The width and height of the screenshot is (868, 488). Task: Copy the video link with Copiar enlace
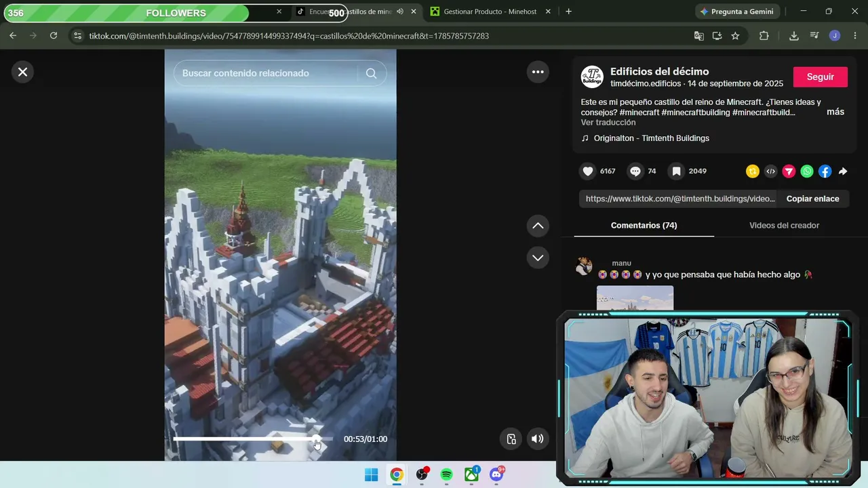pyautogui.click(x=813, y=199)
